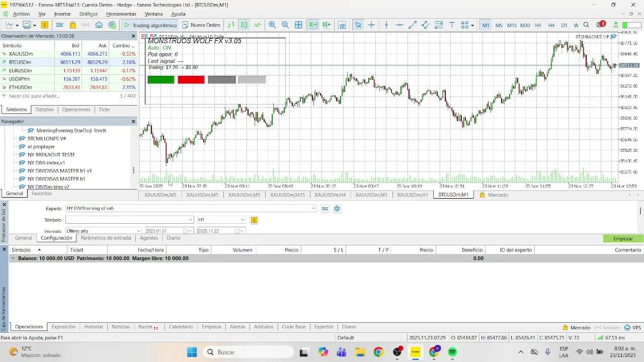The image size is (644, 362).
Task: Open the account notifications icon with badge
Action: [x=600, y=25]
